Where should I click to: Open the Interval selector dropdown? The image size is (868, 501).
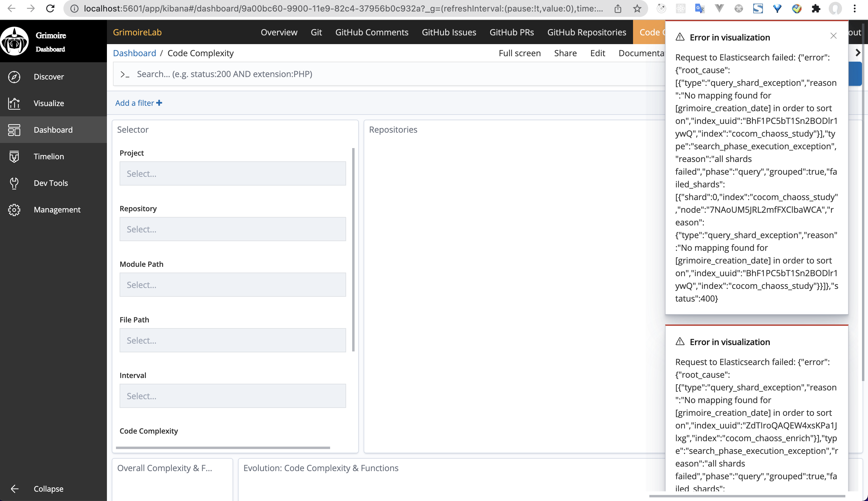233,396
